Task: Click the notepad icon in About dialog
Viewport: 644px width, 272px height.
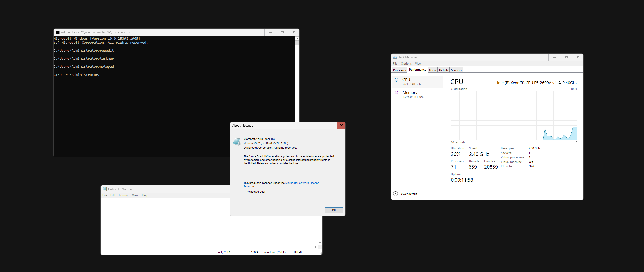Action: [x=237, y=142]
